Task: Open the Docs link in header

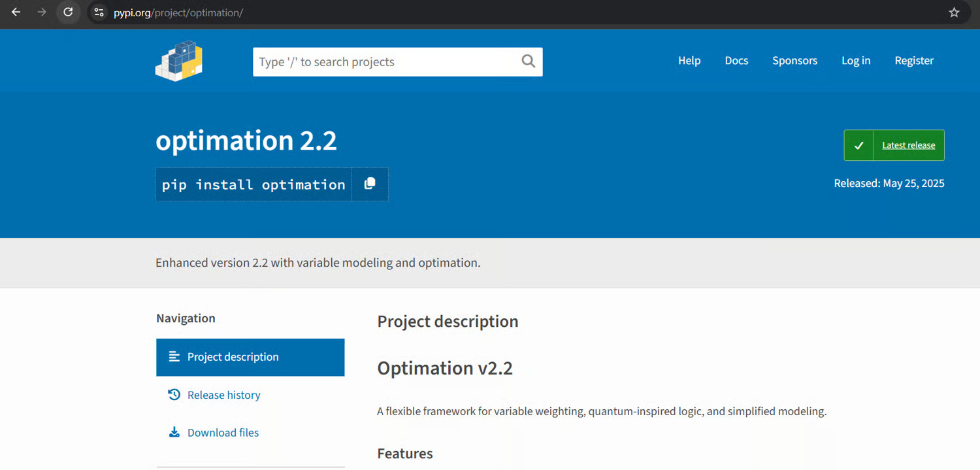Action: point(736,60)
